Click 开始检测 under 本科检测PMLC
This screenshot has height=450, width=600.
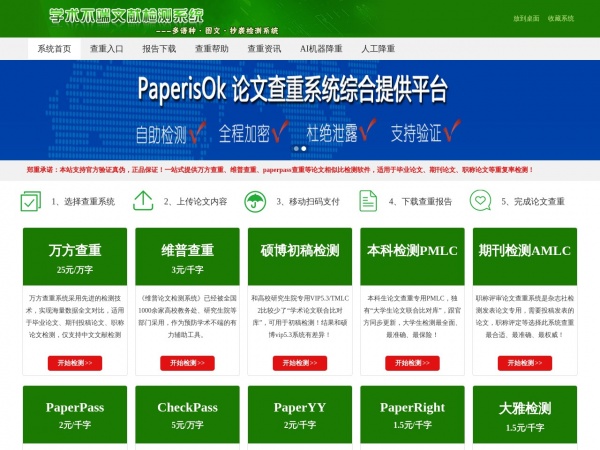coord(412,363)
